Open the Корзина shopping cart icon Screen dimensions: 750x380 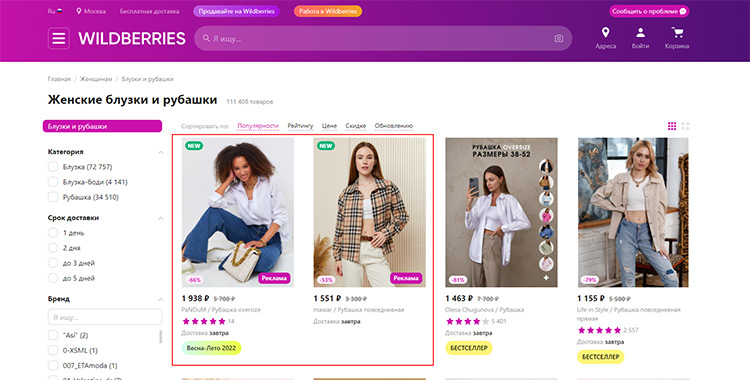tap(677, 33)
